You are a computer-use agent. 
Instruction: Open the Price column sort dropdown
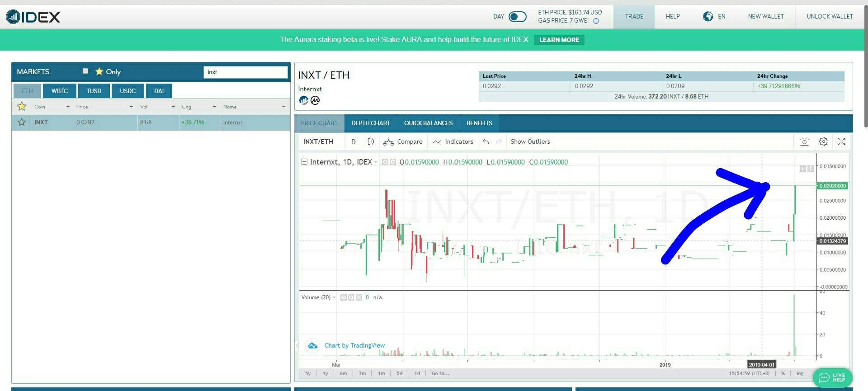[x=132, y=107]
